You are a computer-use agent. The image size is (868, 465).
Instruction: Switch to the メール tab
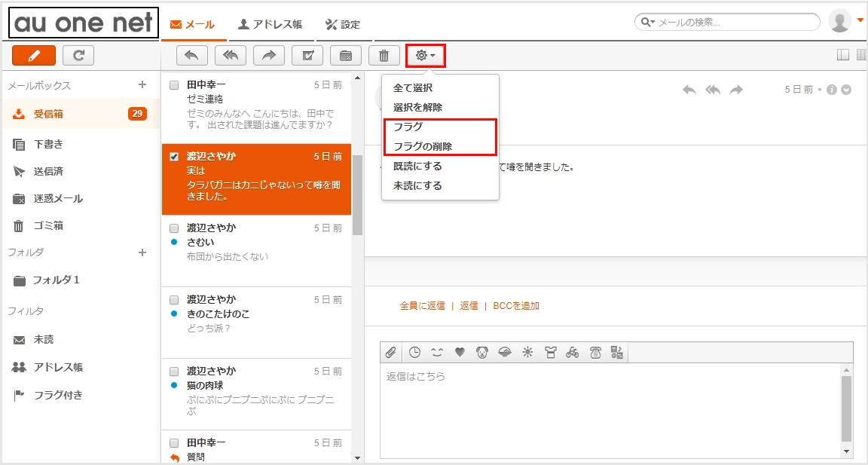tap(193, 24)
